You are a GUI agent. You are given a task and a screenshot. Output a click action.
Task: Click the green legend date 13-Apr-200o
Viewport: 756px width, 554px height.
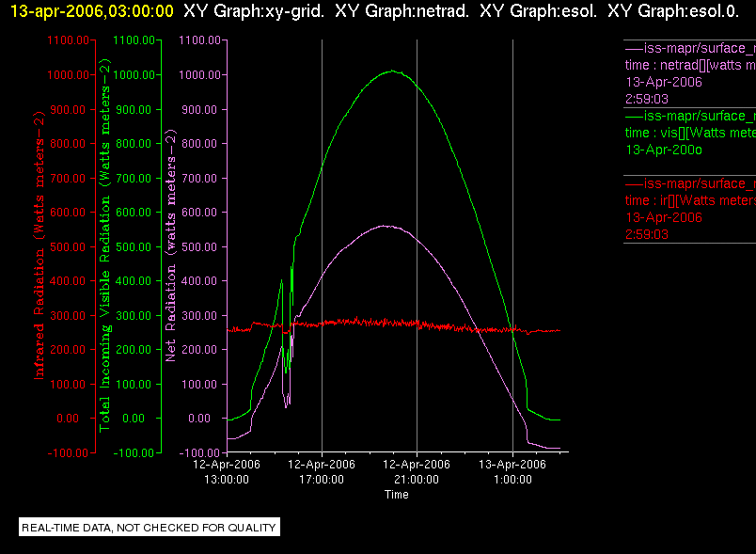(x=664, y=150)
